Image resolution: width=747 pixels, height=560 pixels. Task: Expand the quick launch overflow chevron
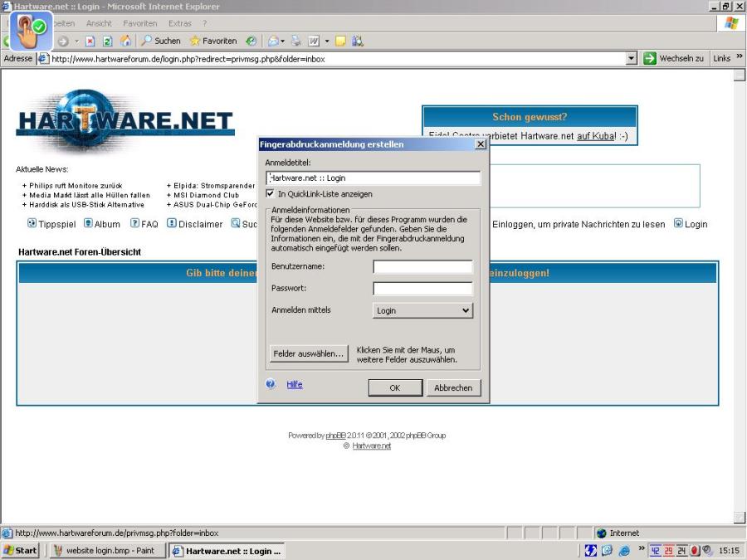coord(642,548)
